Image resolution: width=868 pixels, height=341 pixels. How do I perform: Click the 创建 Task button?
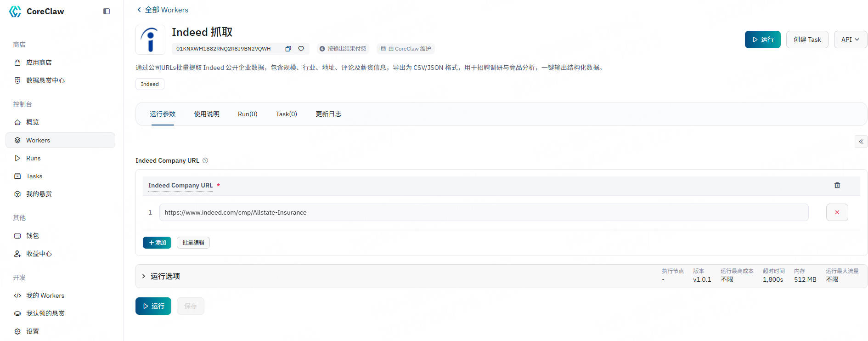click(807, 40)
